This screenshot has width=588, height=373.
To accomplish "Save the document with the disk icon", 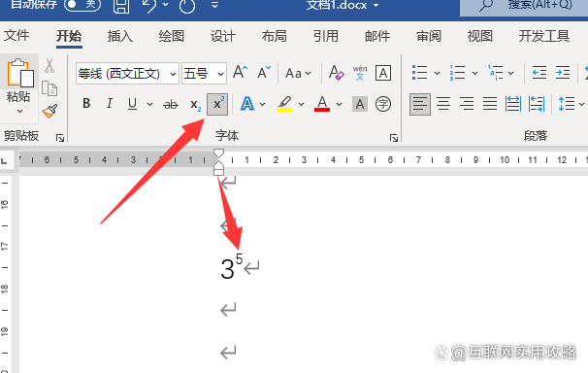I will click(121, 7).
